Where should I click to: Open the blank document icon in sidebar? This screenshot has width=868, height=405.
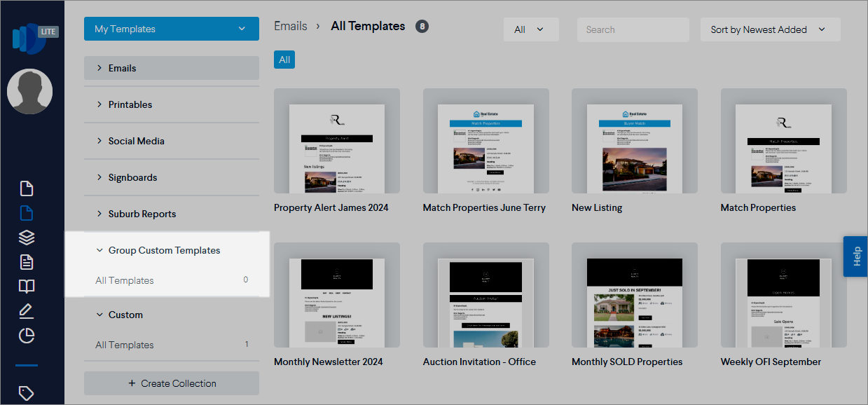pos(27,188)
